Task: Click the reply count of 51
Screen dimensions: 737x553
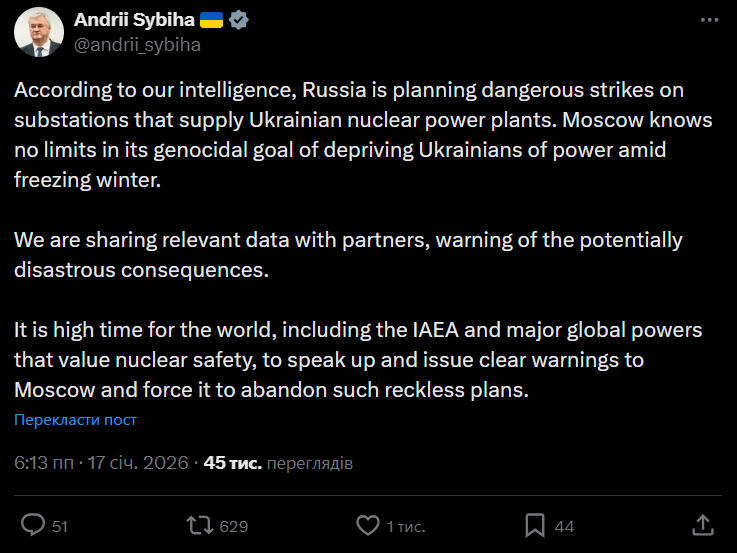Action: point(60,526)
